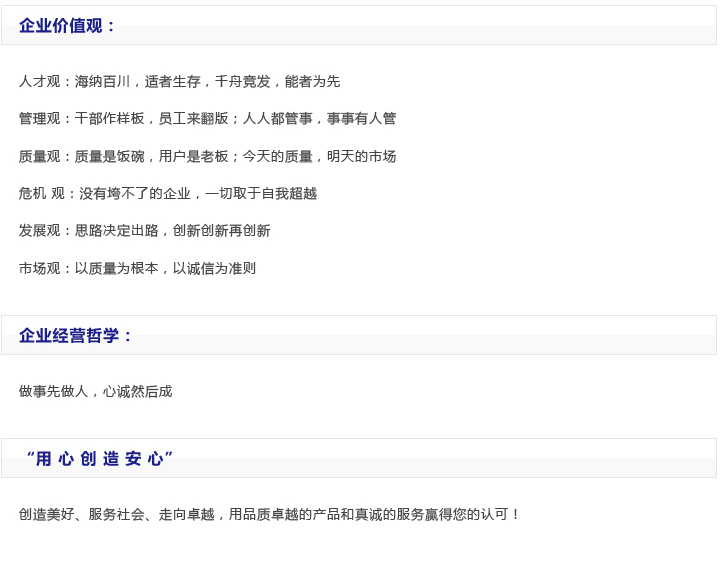Viewport: 720px width, 563px height.
Task: Click the 质量观 label text
Action: 39,156
